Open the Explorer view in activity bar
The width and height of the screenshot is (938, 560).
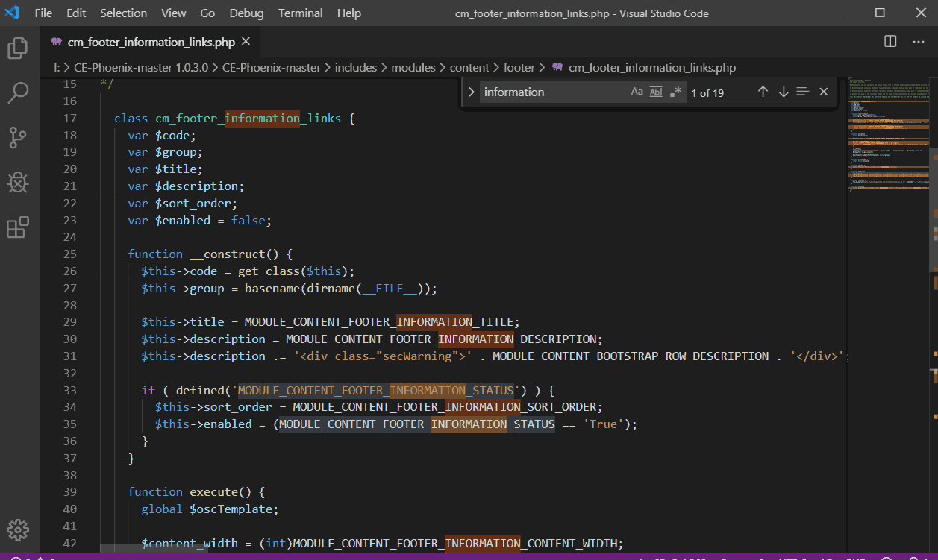[x=18, y=48]
